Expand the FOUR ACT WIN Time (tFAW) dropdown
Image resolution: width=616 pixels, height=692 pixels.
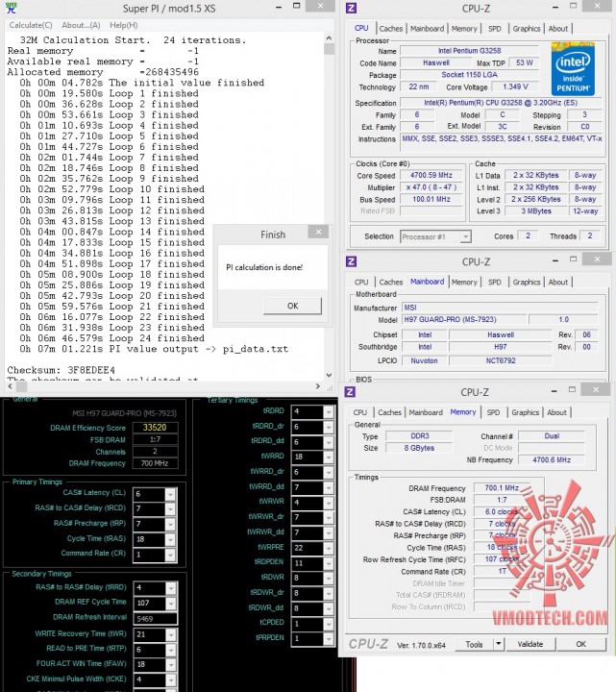point(172,665)
